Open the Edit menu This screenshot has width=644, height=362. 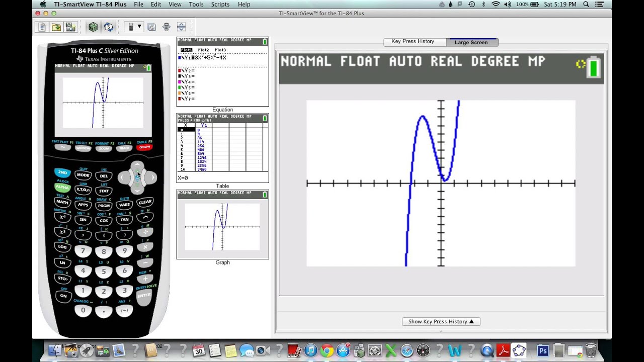click(x=156, y=5)
